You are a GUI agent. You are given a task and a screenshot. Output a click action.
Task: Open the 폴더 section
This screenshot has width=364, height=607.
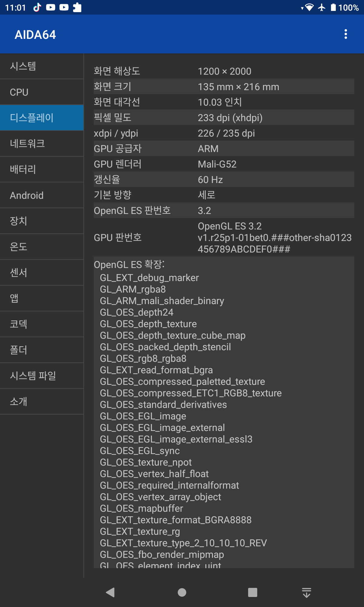[x=42, y=350]
